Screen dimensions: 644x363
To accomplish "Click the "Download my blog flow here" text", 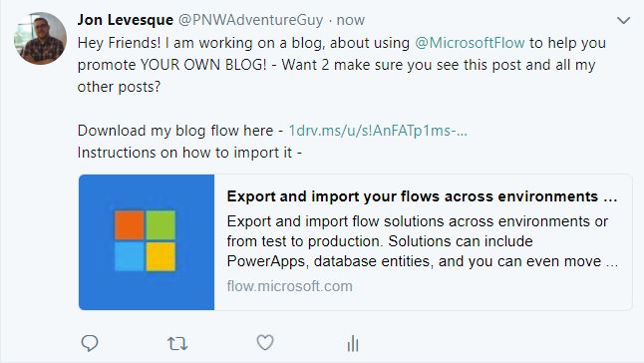I will coord(175,131).
